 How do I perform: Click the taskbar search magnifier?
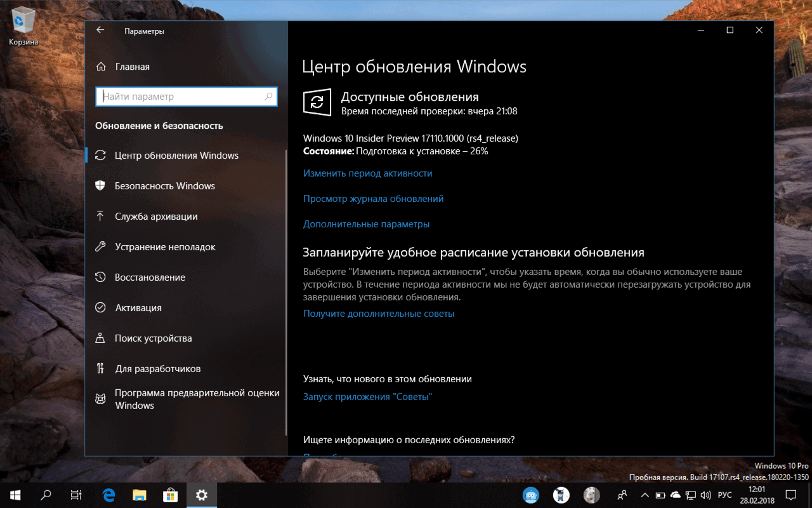pyautogui.click(x=46, y=495)
